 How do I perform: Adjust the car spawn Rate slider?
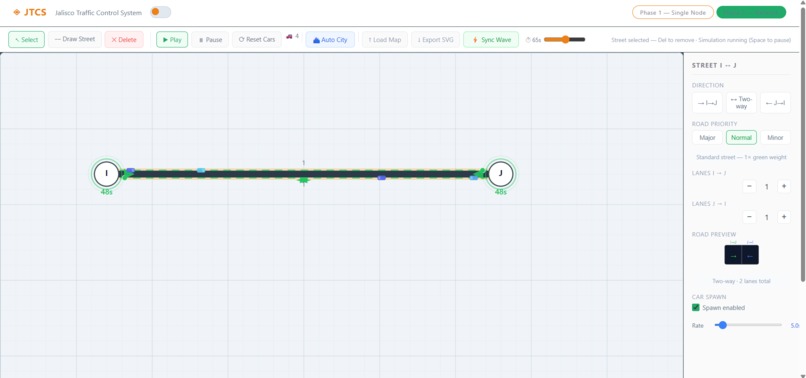(748, 325)
